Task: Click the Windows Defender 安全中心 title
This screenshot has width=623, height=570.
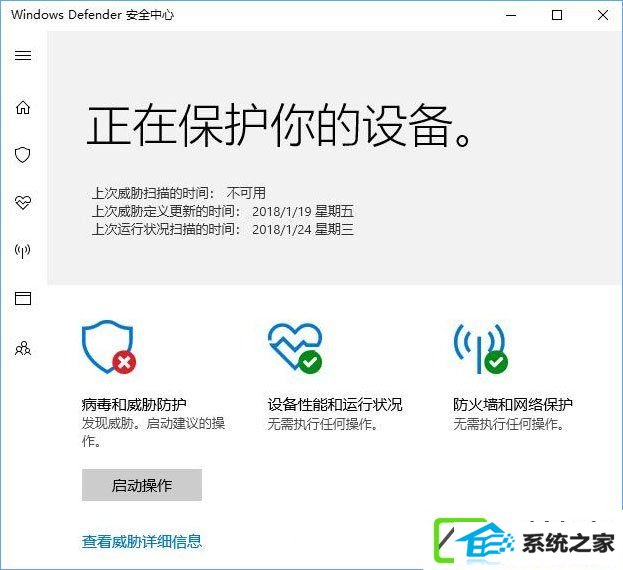Action: [92, 15]
